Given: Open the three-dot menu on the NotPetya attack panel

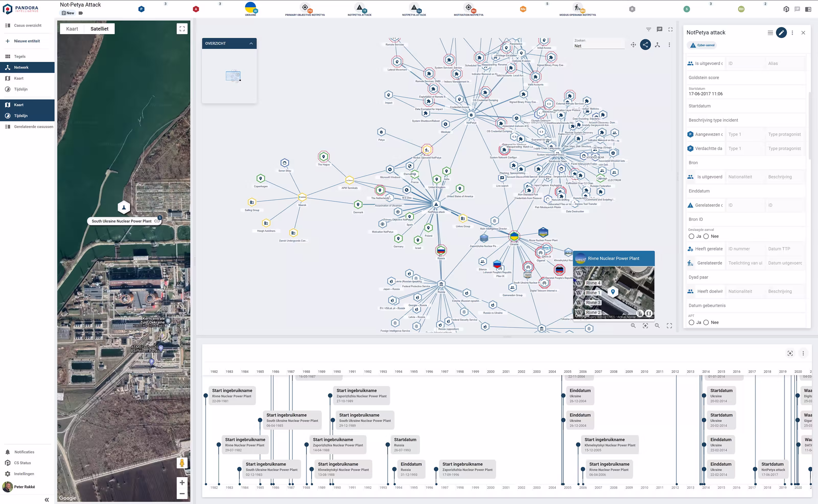Looking at the screenshot, I should pos(793,33).
